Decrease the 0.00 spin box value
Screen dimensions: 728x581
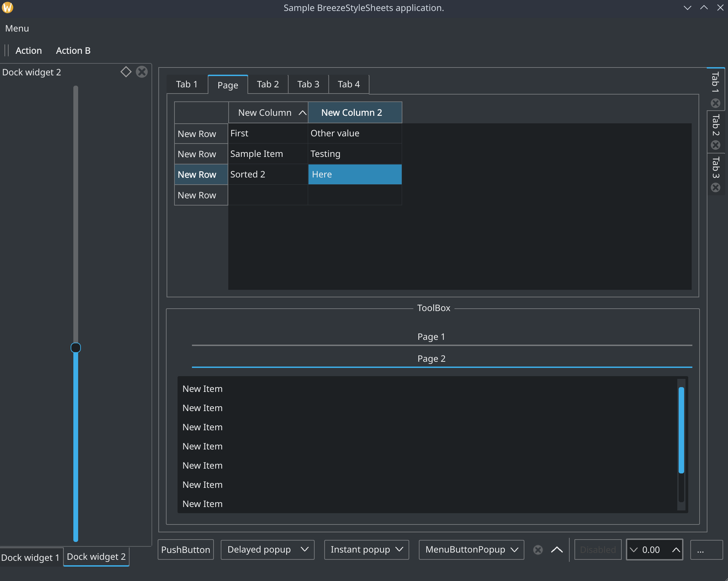click(x=633, y=550)
